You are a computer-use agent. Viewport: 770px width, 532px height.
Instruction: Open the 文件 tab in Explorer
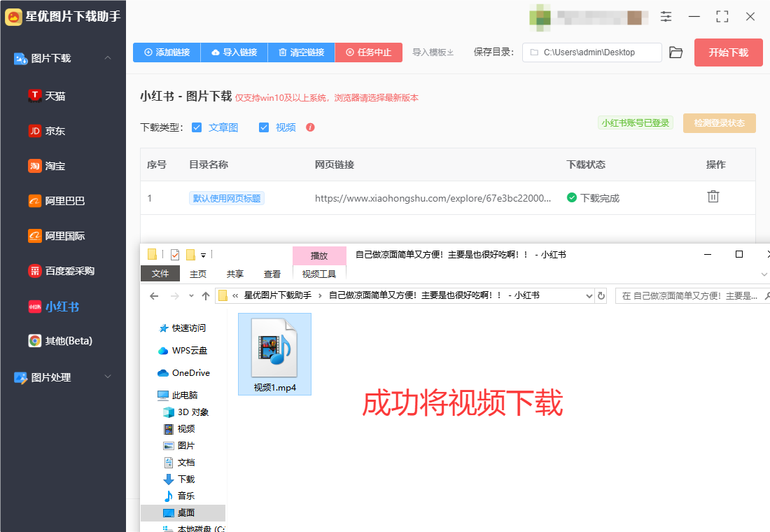tap(160, 274)
